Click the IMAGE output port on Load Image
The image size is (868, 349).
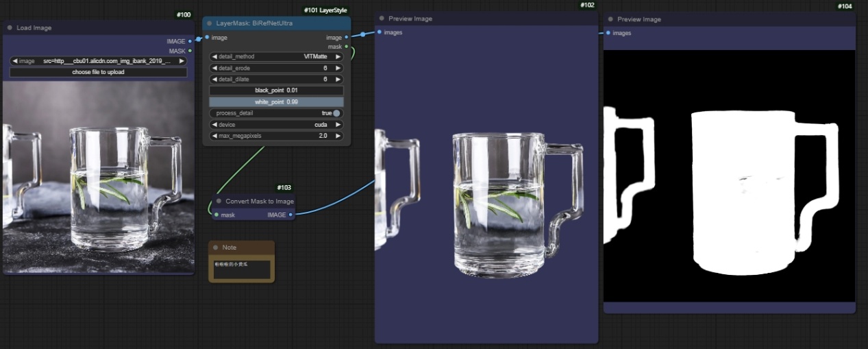point(190,41)
